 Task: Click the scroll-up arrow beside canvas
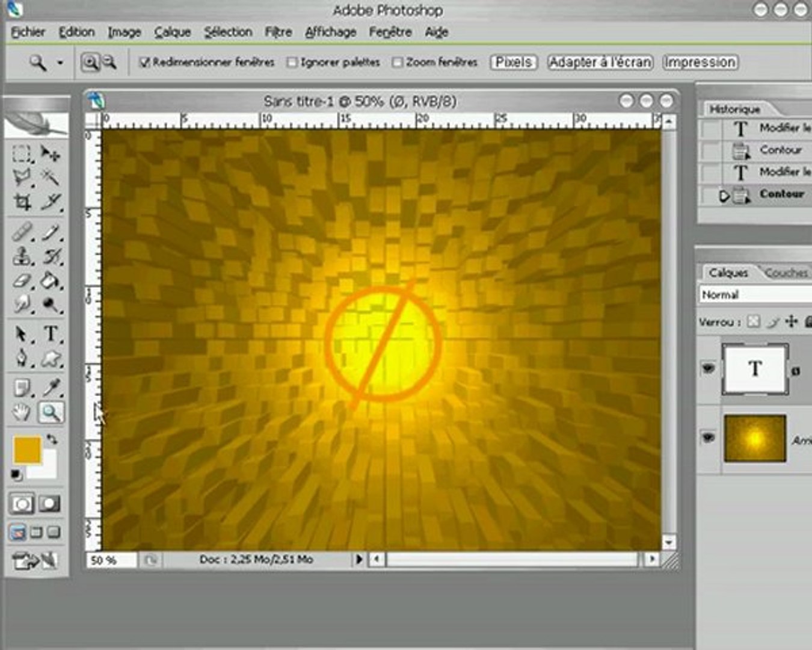pos(668,122)
